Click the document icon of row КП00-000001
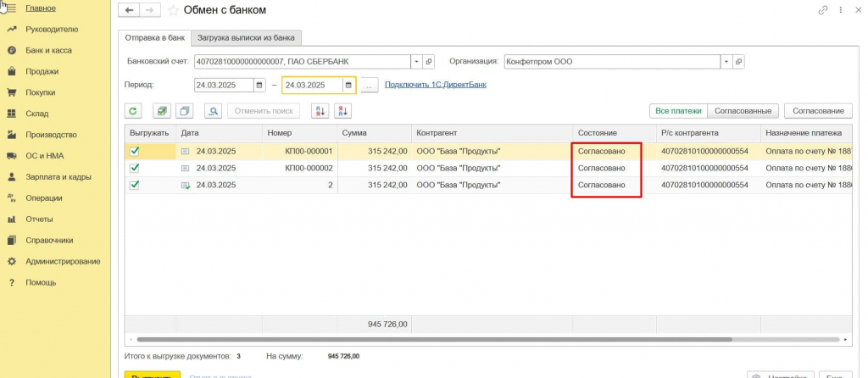868x378 pixels. (186, 151)
